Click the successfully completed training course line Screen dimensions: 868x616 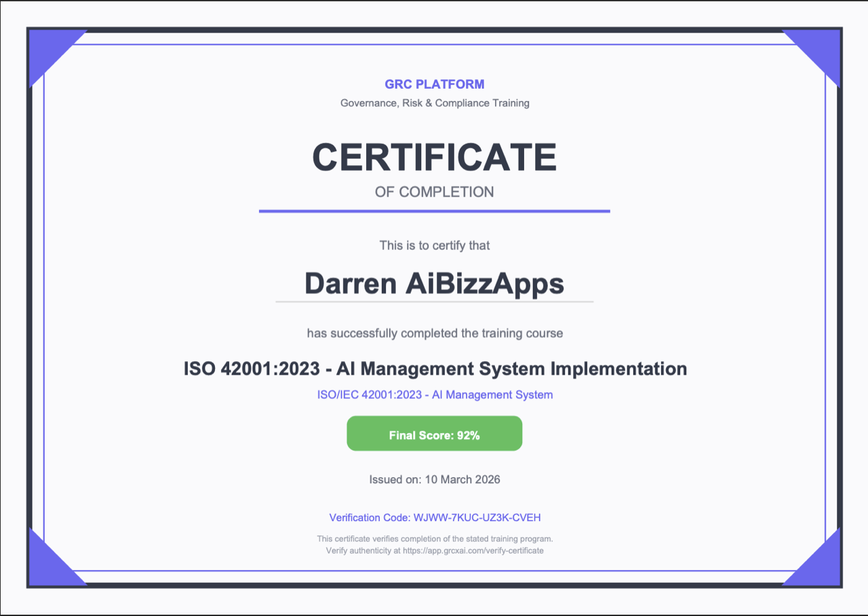click(434, 333)
